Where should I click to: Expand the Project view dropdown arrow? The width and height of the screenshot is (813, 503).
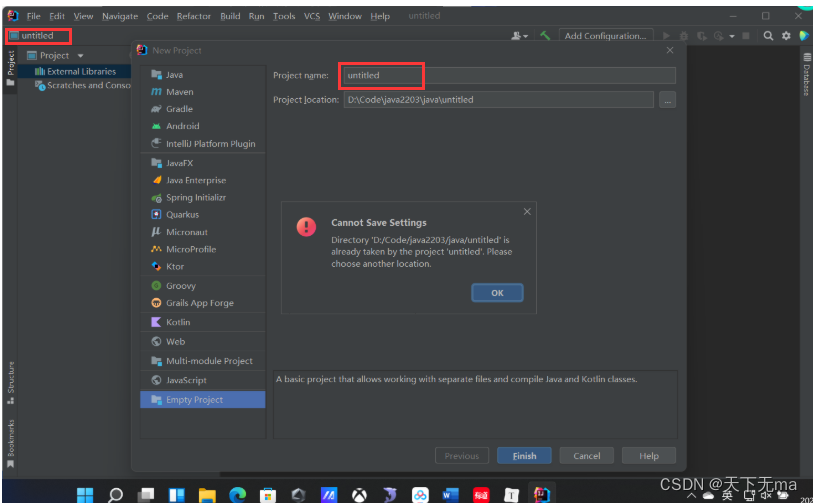(x=80, y=55)
